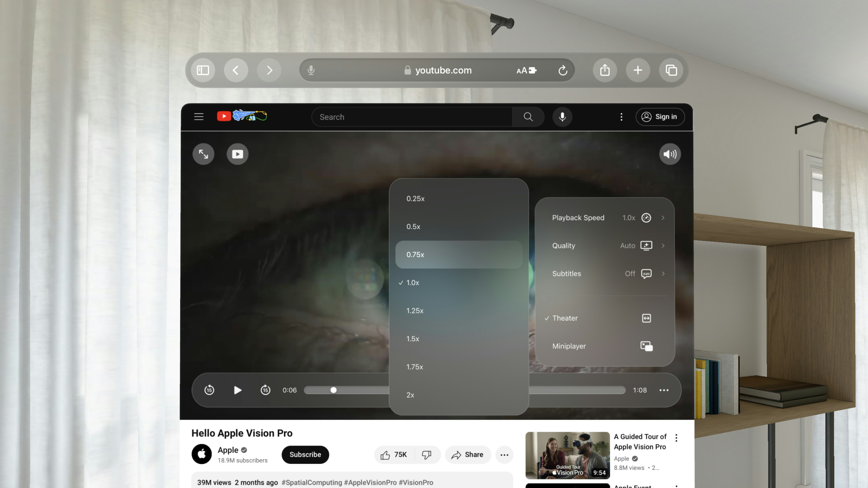Open the player more options ellipsis
Image resolution: width=868 pixels, height=488 pixels.
[x=664, y=390]
